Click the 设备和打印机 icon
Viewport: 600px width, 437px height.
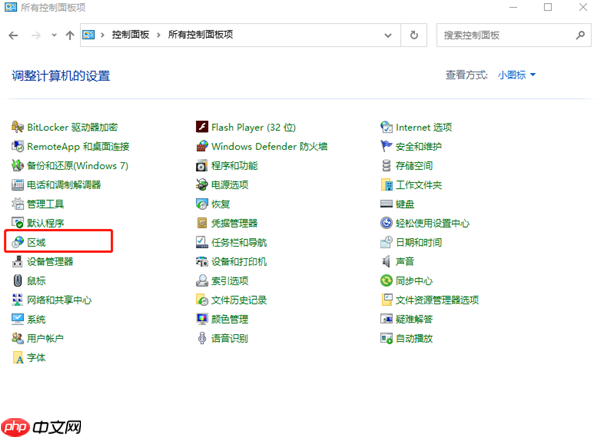pyautogui.click(x=202, y=261)
